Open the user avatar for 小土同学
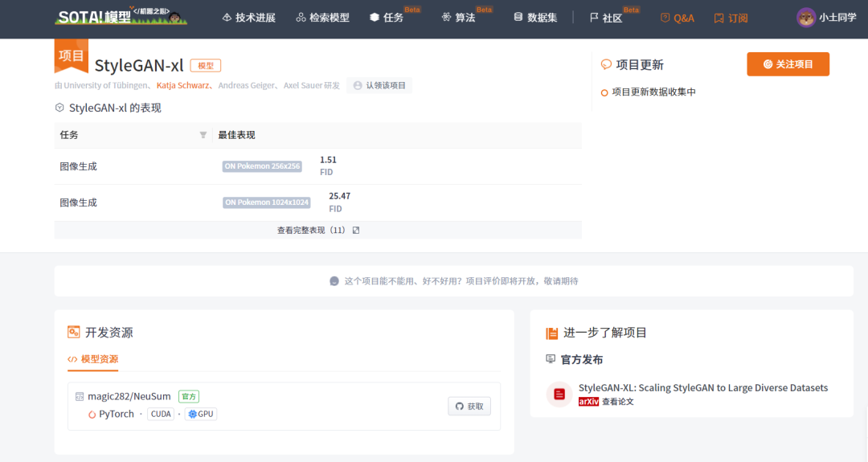 point(806,18)
